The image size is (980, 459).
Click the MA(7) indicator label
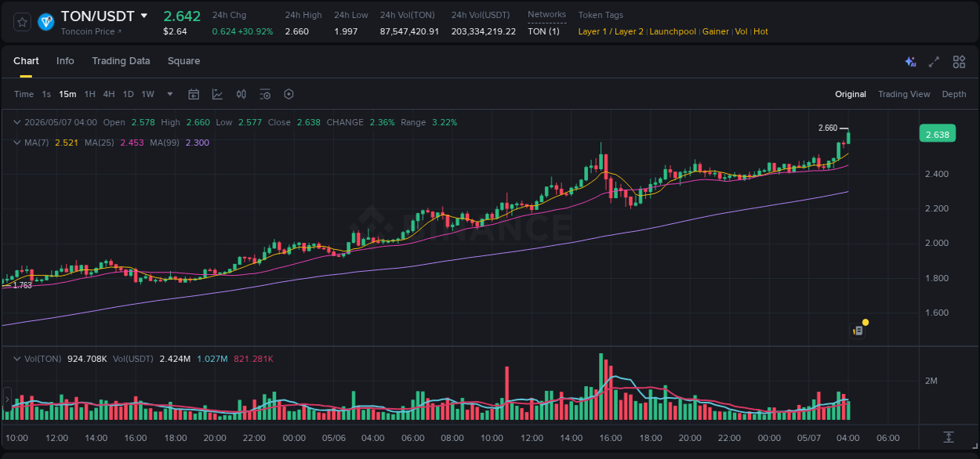36,143
